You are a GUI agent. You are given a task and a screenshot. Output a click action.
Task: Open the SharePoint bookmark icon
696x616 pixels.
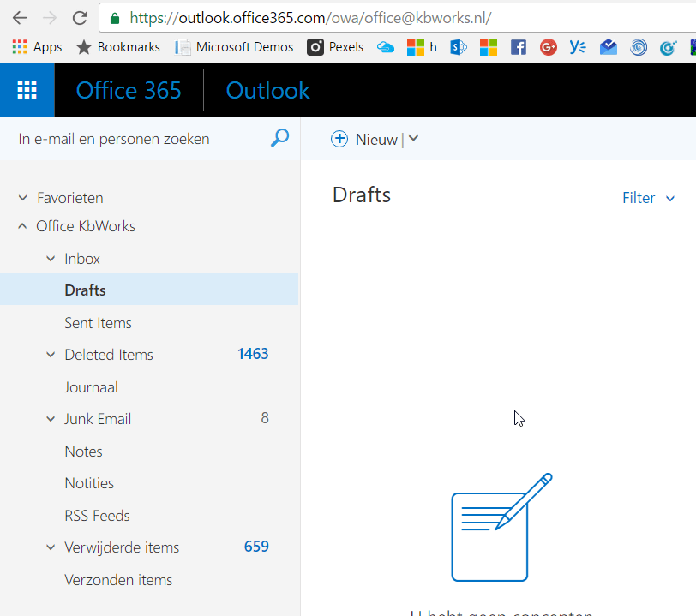point(459,46)
